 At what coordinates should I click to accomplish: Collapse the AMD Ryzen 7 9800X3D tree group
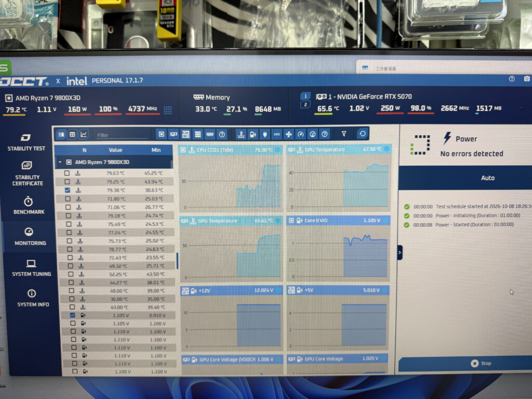click(x=60, y=162)
